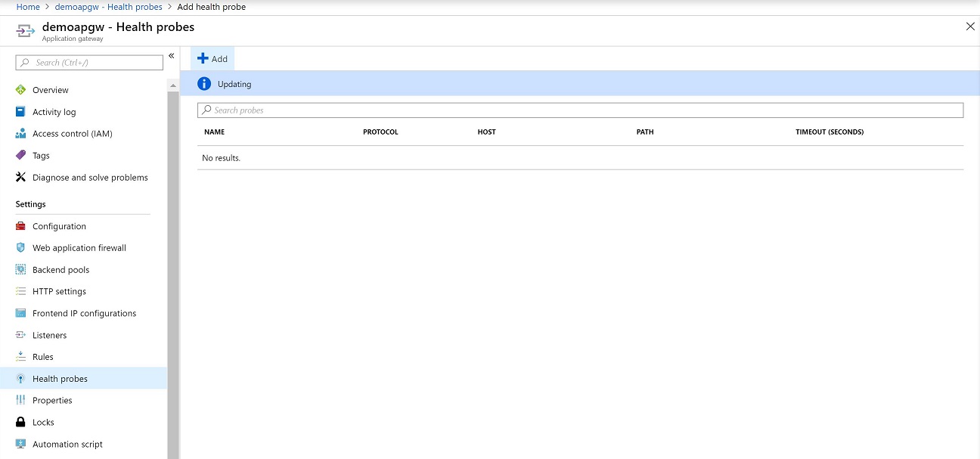Viewport: 980px width, 459px height.
Task: Click the search magnifier in Search probes
Action: pos(206,110)
